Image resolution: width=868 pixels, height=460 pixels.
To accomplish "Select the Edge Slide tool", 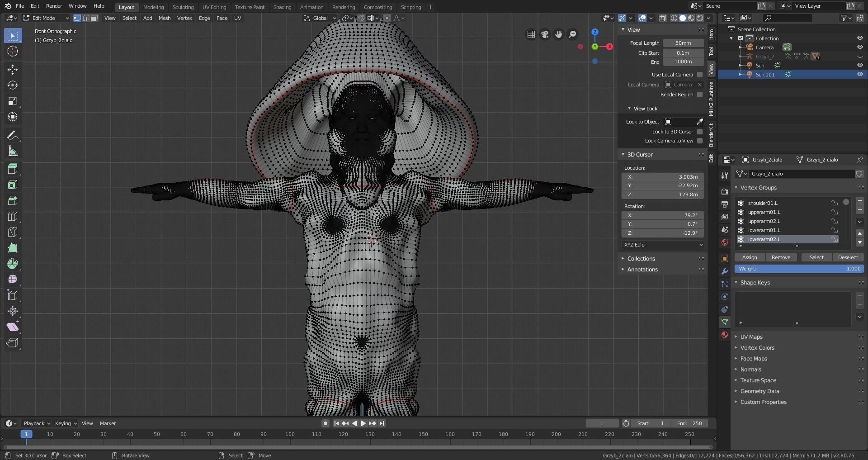I will (13, 295).
